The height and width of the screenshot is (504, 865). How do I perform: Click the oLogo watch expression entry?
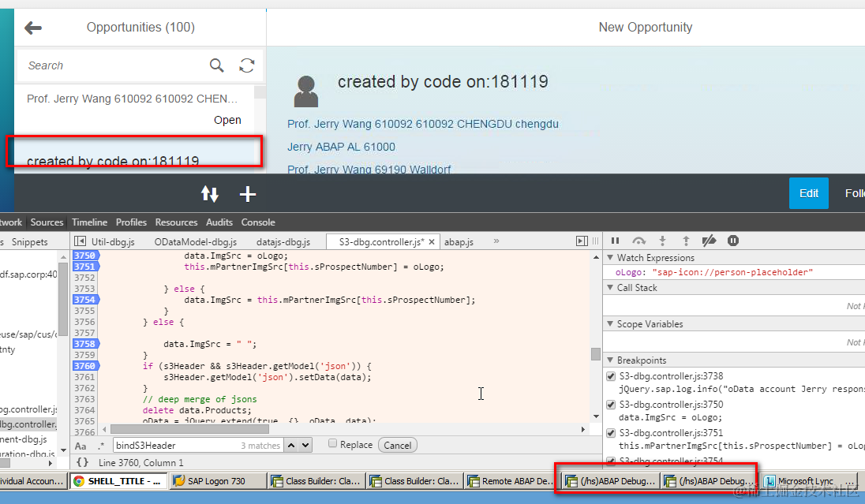click(713, 272)
